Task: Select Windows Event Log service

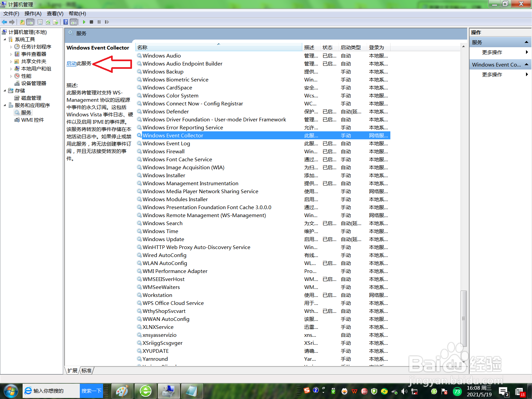Action: (263, 144)
